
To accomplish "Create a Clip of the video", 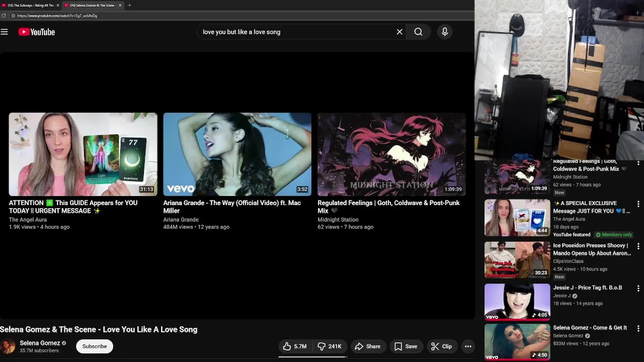I will click(x=442, y=346).
